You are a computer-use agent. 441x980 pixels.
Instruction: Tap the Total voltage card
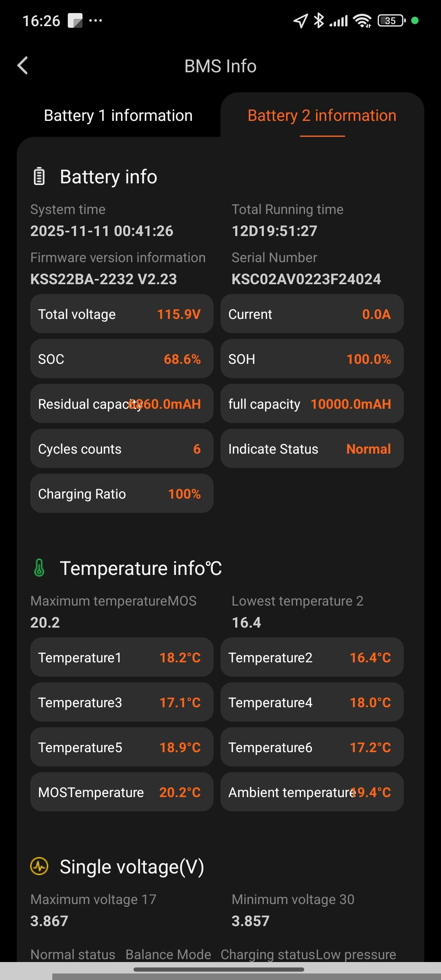coord(122,314)
